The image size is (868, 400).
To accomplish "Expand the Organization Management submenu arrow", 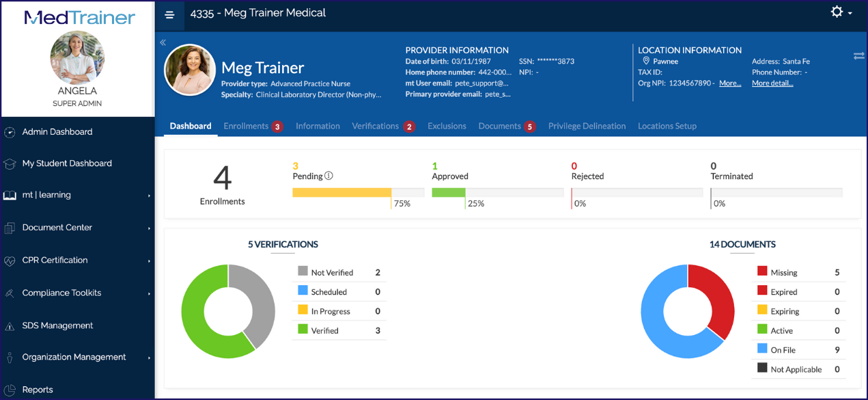I will (x=149, y=358).
